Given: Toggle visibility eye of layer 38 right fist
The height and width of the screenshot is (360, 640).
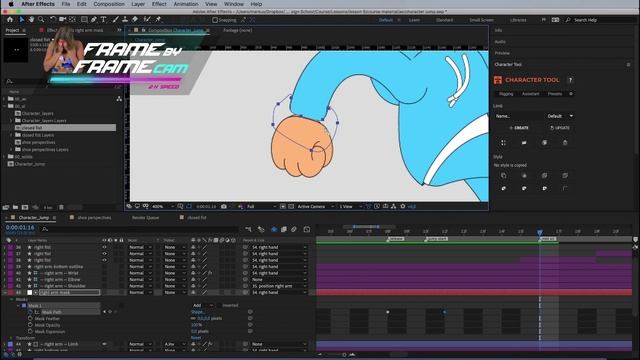Looking at the screenshot, I should coord(104,260).
